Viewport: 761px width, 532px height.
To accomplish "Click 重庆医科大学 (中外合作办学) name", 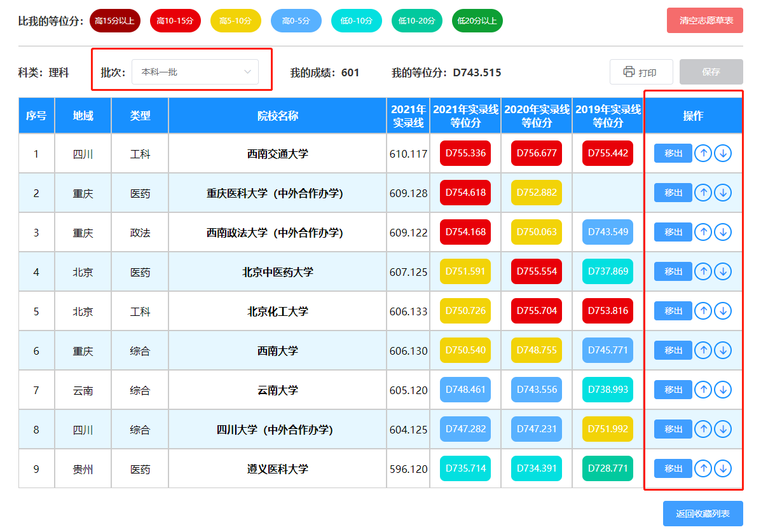I will (275, 193).
